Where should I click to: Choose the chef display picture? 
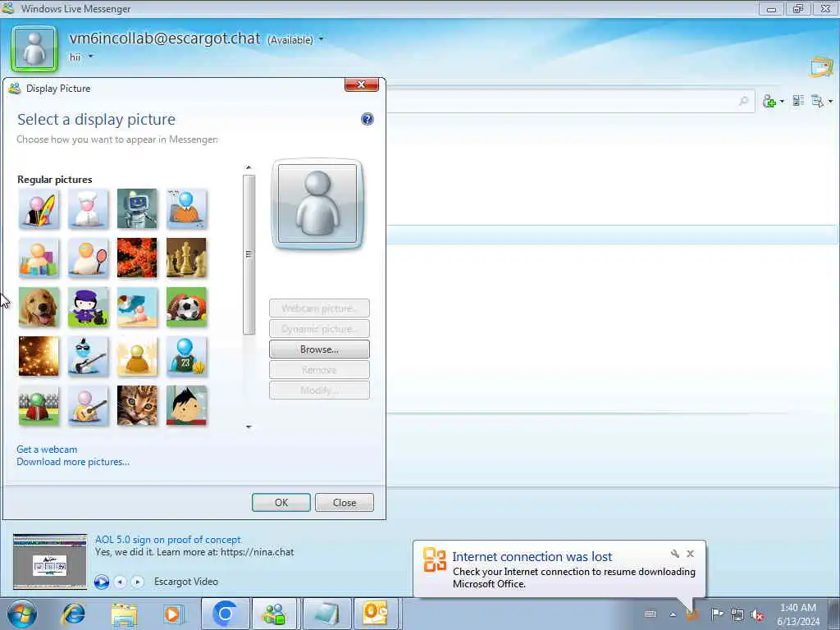(x=88, y=209)
